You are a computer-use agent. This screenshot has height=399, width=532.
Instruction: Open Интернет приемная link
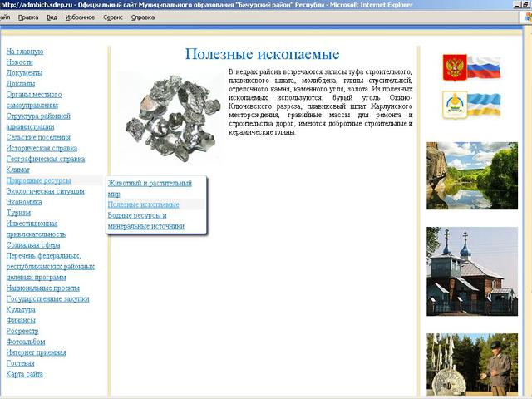point(37,352)
